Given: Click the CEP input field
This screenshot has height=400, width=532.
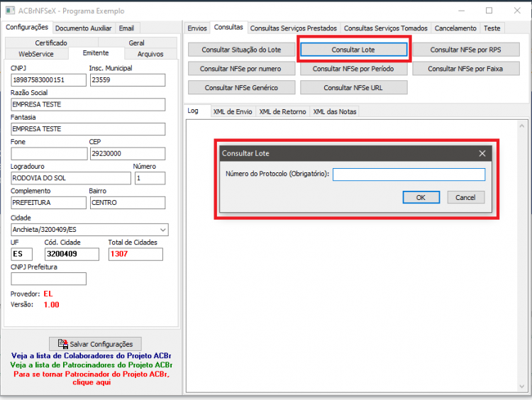Looking at the screenshot, I should (128, 153).
